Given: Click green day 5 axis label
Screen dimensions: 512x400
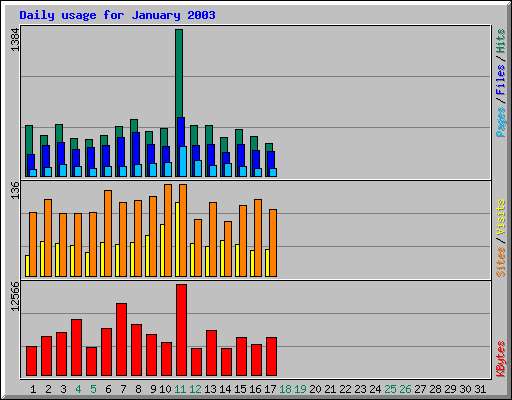Looking at the screenshot, I should (93, 389).
